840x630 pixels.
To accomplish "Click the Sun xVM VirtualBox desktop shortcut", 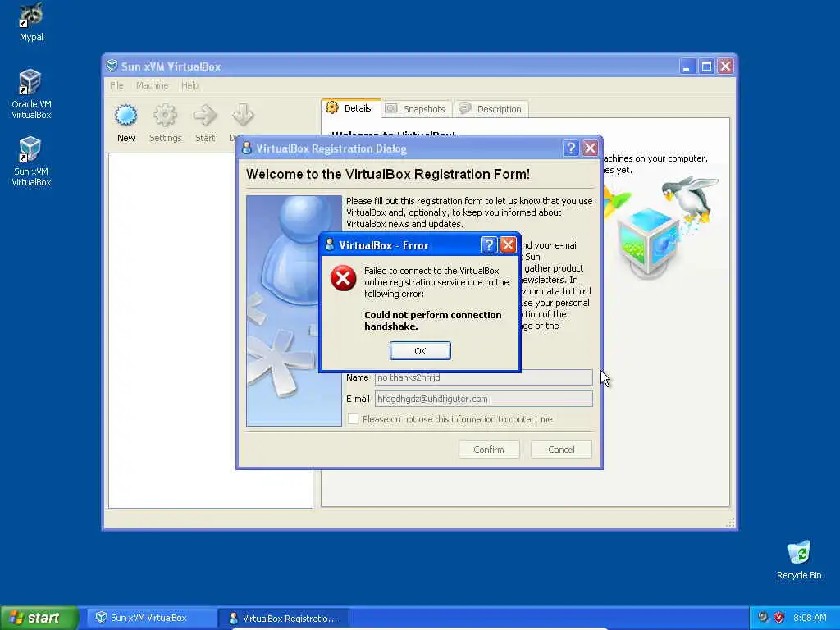I will pos(31,162).
